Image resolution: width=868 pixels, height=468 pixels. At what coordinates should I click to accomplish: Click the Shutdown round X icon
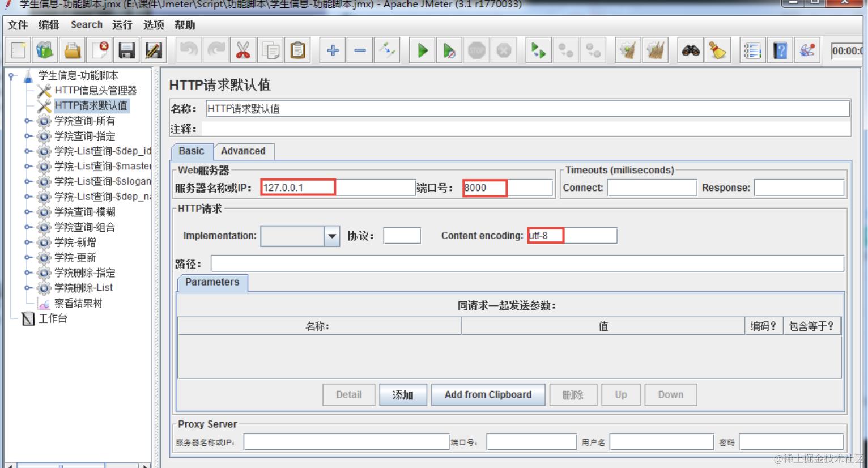(504, 50)
